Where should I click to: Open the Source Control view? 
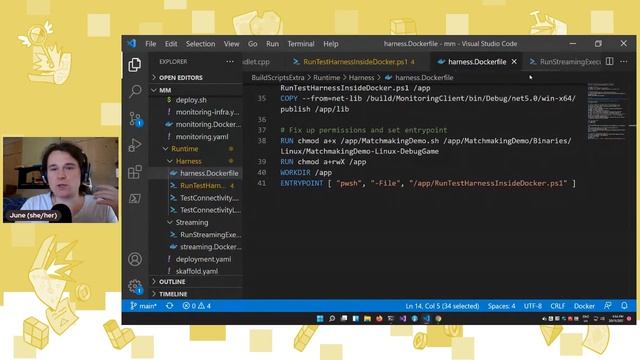click(x=135, y=118)
